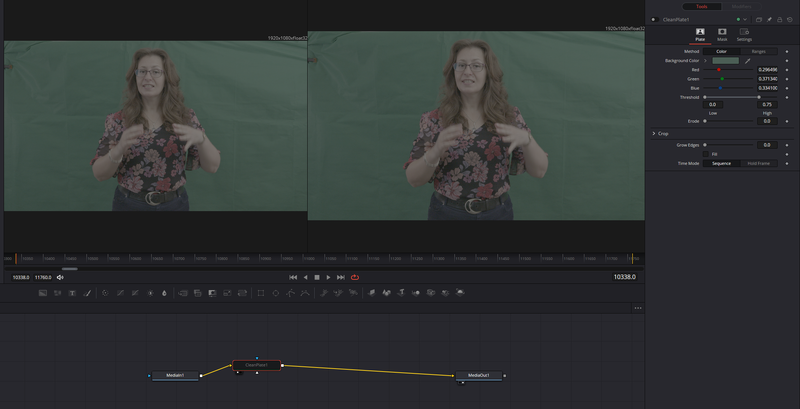Image resolution: width=800 pixels, height=409 pixels.
Task: Open the Settings tab
Action: [744, 35]
